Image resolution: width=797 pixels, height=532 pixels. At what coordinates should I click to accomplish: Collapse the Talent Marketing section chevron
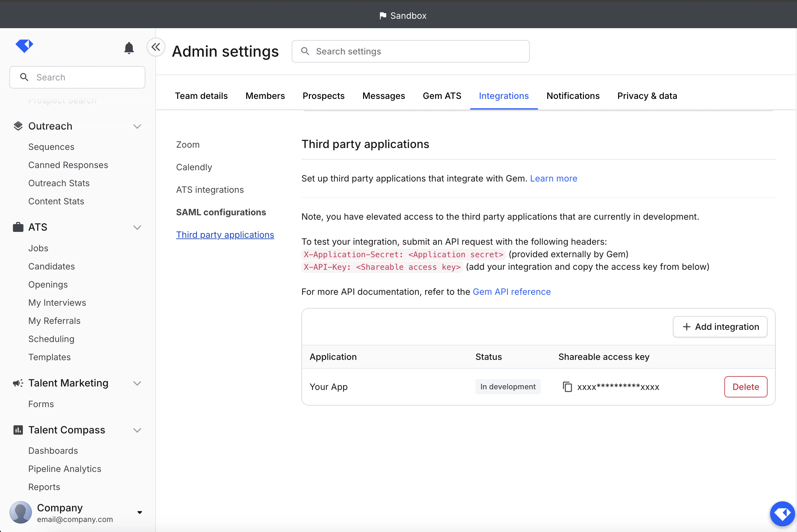click(137, 383)
